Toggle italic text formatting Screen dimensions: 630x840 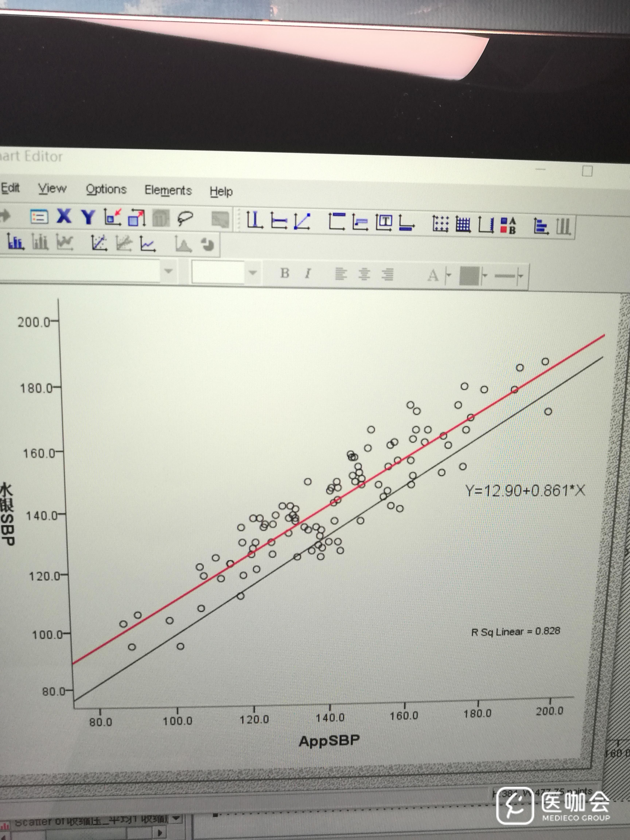click(308, 273)
